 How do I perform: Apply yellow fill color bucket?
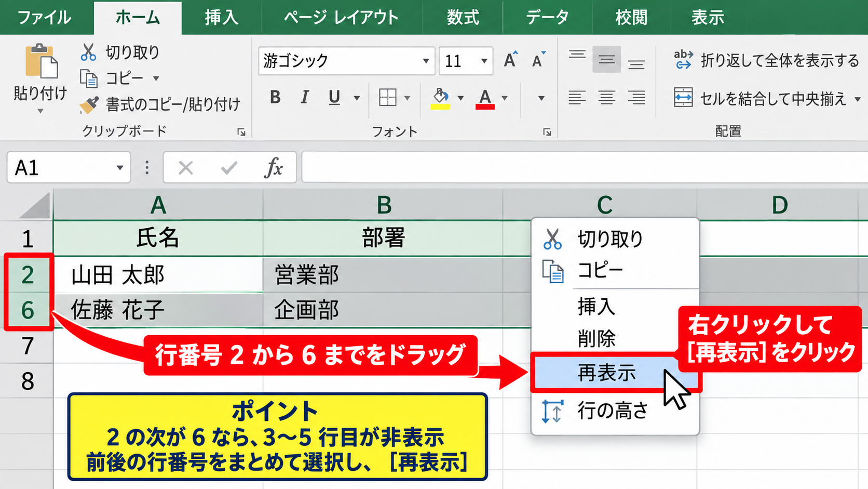tap(440, 98)
